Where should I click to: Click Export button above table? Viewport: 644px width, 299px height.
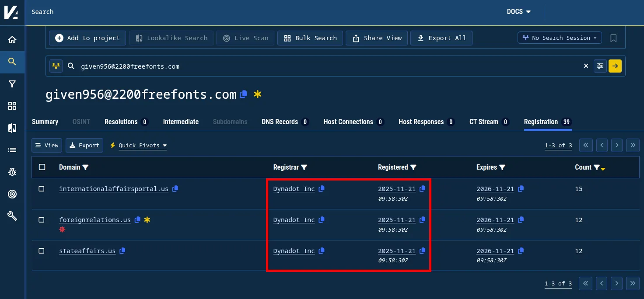point(84,146)
